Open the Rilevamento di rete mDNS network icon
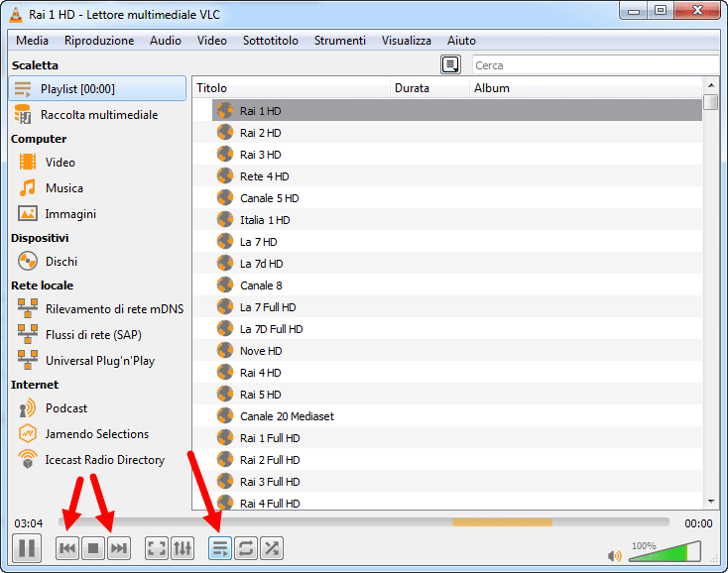The height and width of the screenshot is (573, 728). point(28,308)
